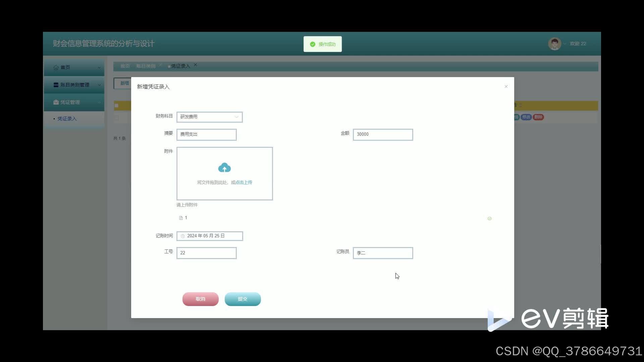
Task: Click the home icon beside 首页
Action: click(x=56, y=67)
